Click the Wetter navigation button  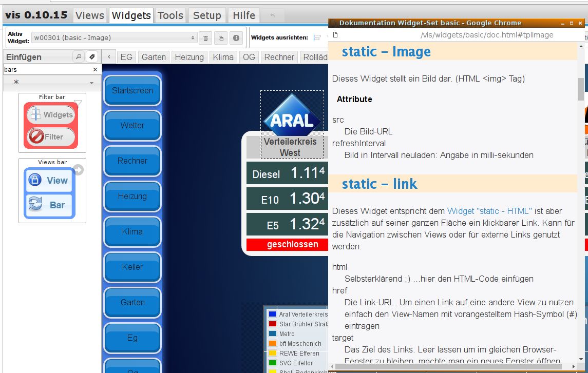[x=132, y=126]
